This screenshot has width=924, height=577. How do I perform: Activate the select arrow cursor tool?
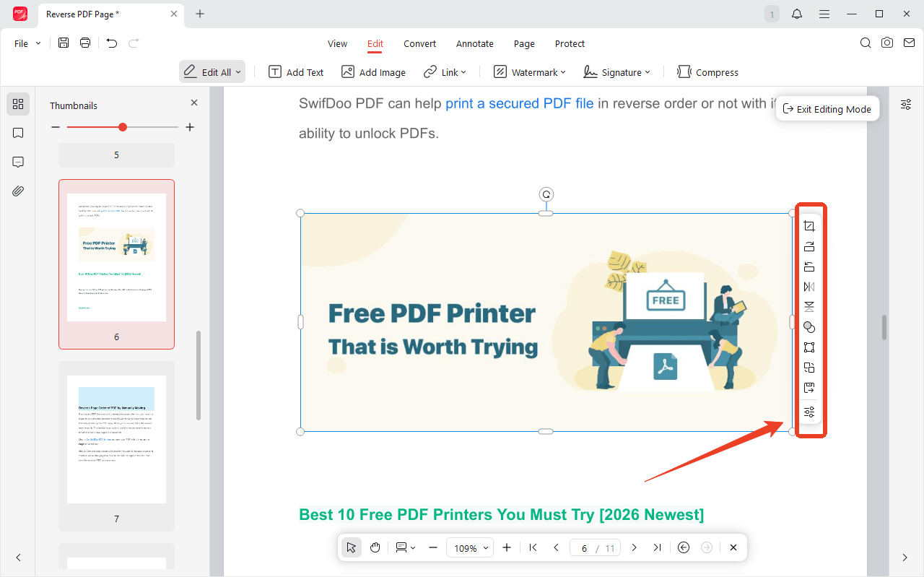(352, 547)
